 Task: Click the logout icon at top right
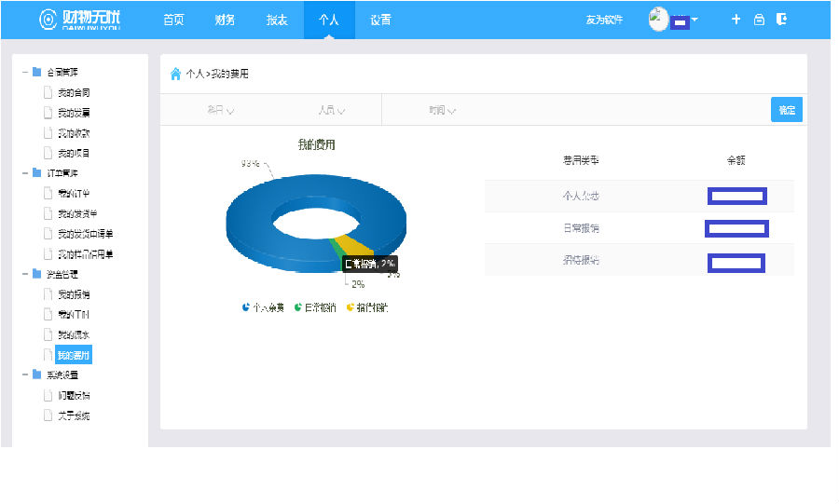click(x=781, y=20)
